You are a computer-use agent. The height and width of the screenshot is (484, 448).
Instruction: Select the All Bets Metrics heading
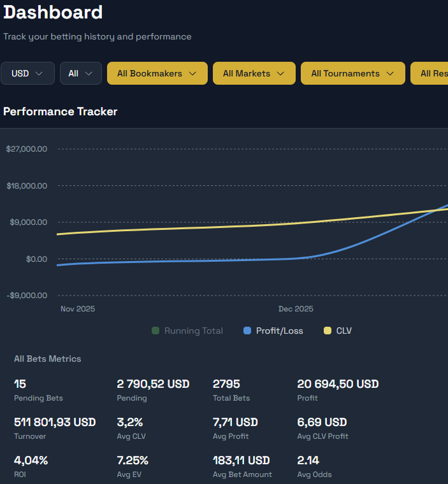(x=48, y=359)
